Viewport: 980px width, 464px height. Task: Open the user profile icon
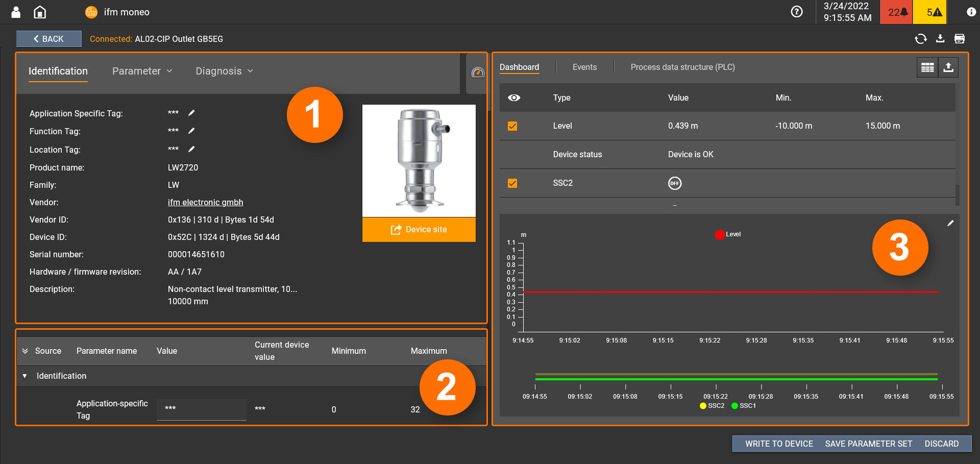[x=16, y=12]
